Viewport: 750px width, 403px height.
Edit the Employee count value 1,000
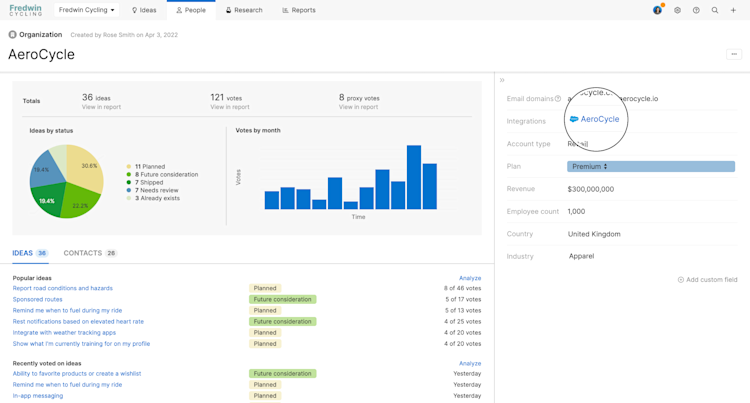(576, 211)
